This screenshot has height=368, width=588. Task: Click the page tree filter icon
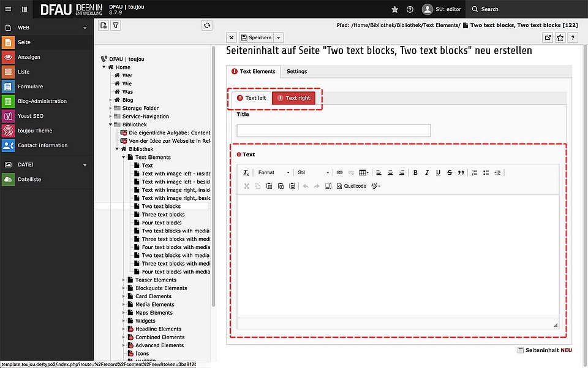tap(116, 26)
